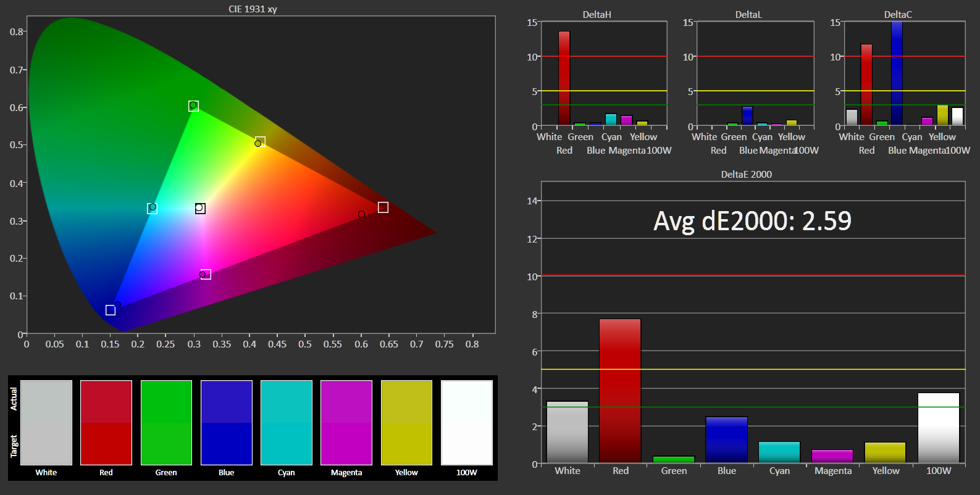Image resolution: width=980 pixels, height=495 pixels.
Task: Select the Green color swatch
Action: (166, 423)
